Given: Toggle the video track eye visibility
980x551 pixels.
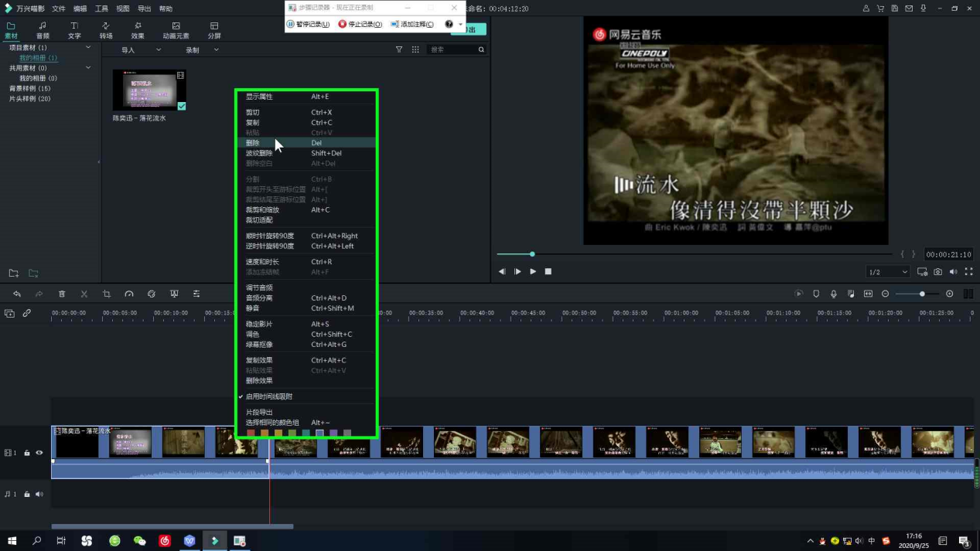Looking at the screenshot, I should click(39, 453).
